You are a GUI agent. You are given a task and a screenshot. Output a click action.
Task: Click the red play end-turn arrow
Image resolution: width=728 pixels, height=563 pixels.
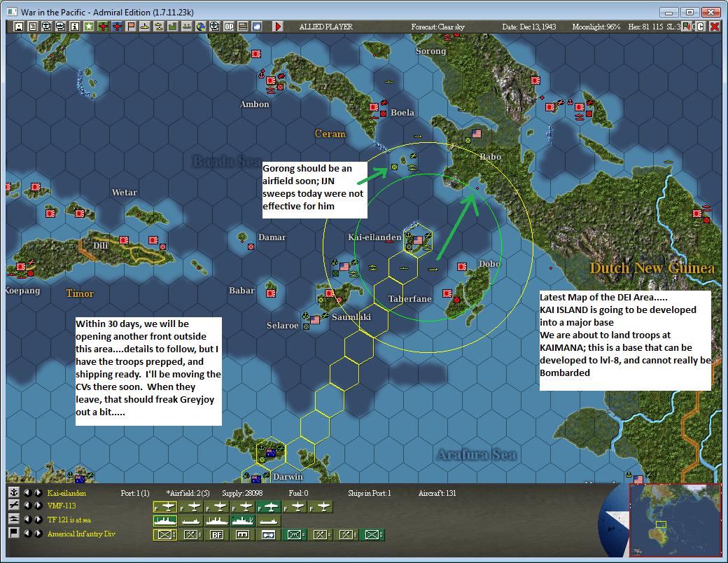click(278, 27)
